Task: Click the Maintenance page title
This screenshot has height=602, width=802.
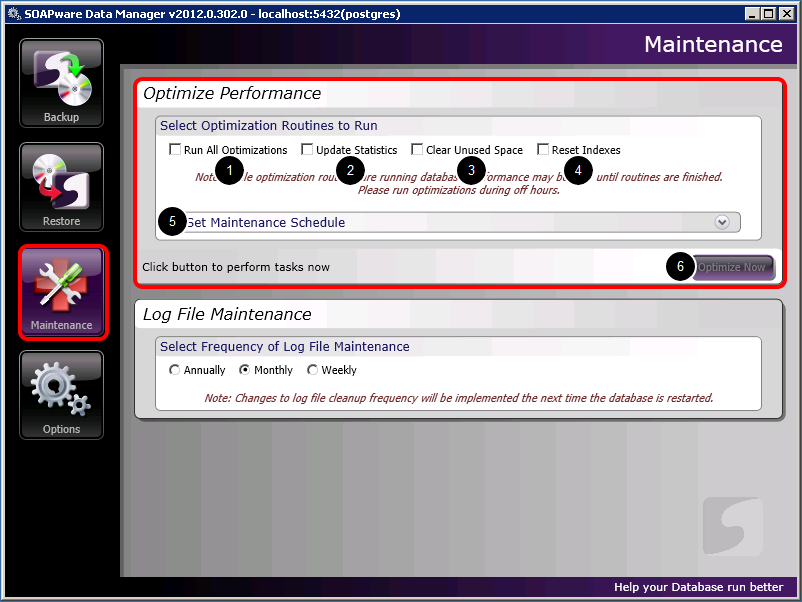Action: [713, 44]
